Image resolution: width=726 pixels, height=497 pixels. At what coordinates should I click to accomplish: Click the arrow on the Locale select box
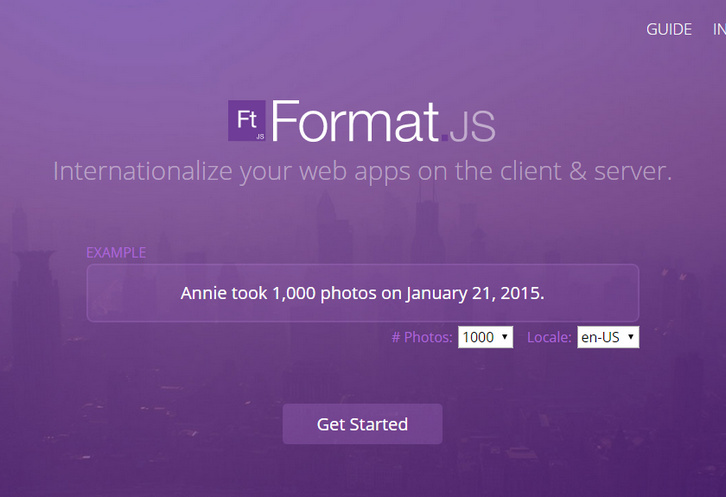tap(630, 338)
